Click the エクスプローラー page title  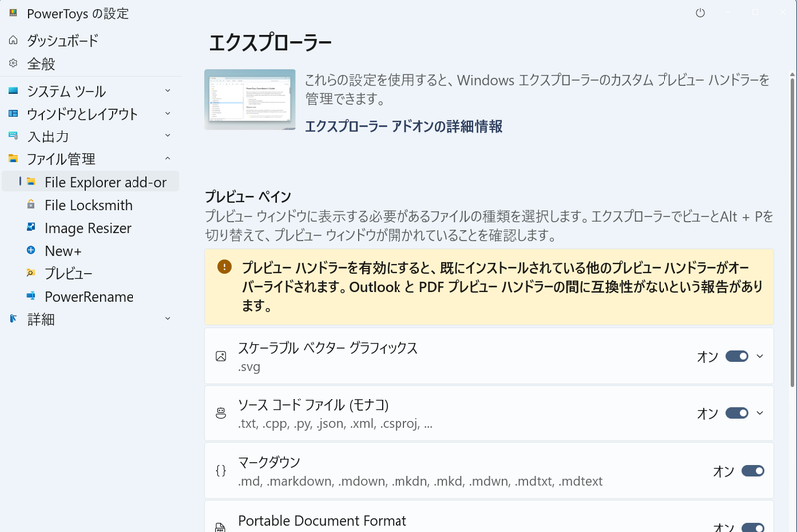(270, 42)
